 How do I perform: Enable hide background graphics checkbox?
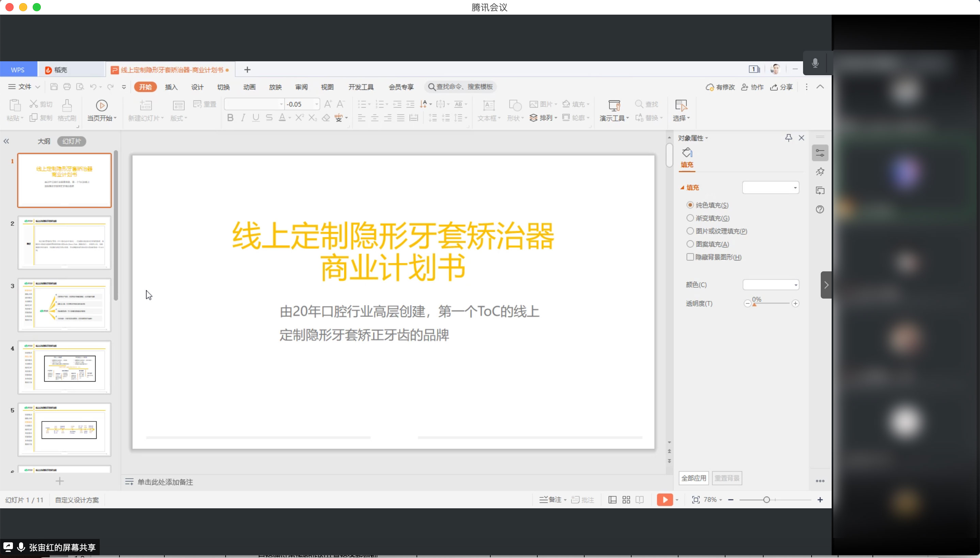point(690,257)
